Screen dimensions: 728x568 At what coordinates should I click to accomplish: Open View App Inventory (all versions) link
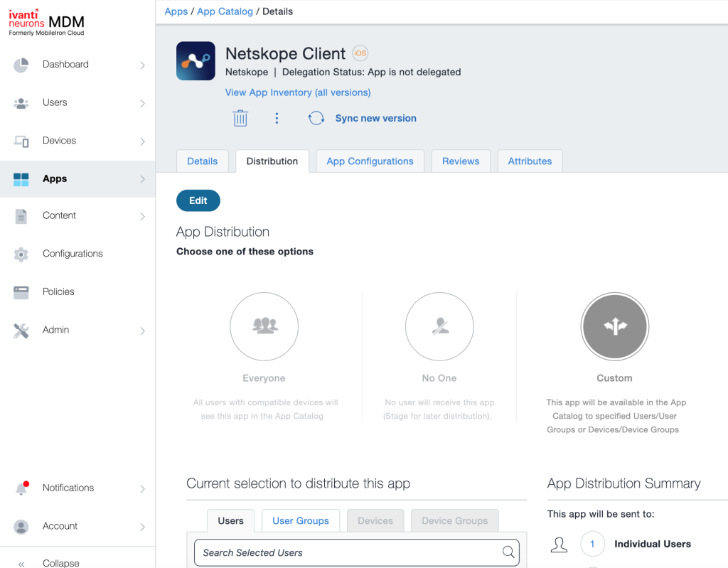(x=298, y=92)
